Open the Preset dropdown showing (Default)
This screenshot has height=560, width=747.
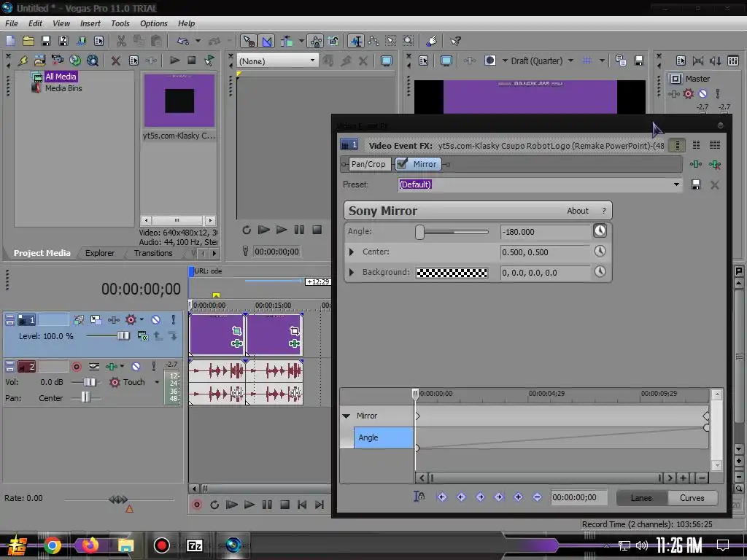pos(676,184)
